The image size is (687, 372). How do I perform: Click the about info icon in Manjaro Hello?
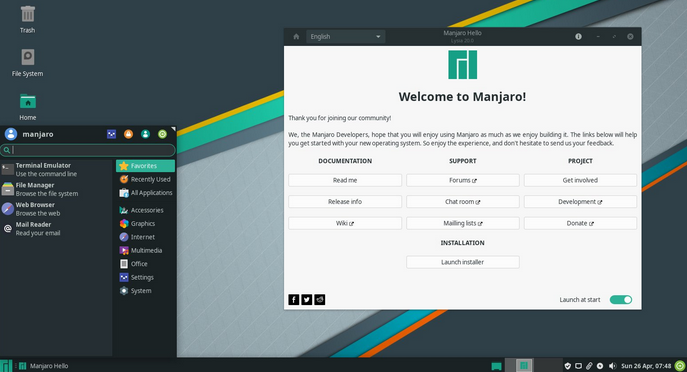(578, 37)
